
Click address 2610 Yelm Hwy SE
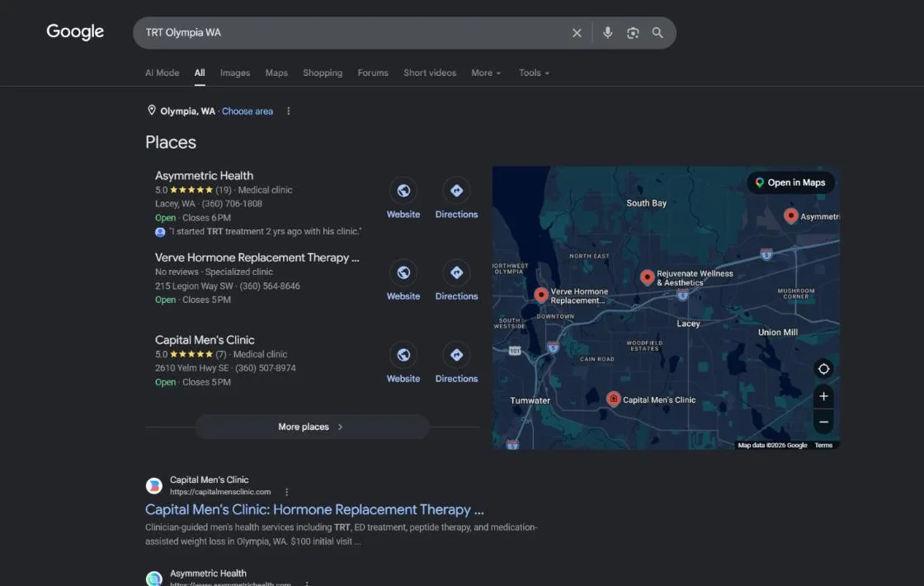click(x=192, y=368)
